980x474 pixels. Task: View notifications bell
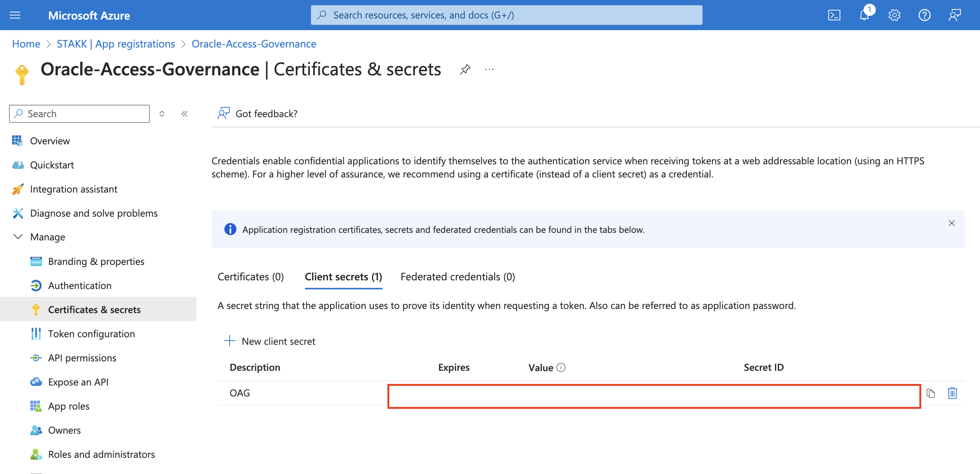pos(864,15)
